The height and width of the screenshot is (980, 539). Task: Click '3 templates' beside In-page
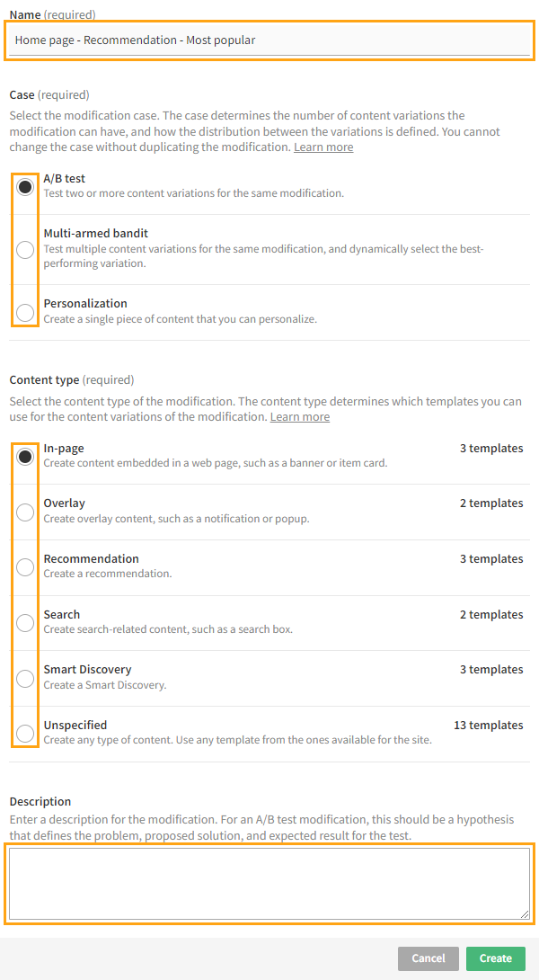pos(491,449)
